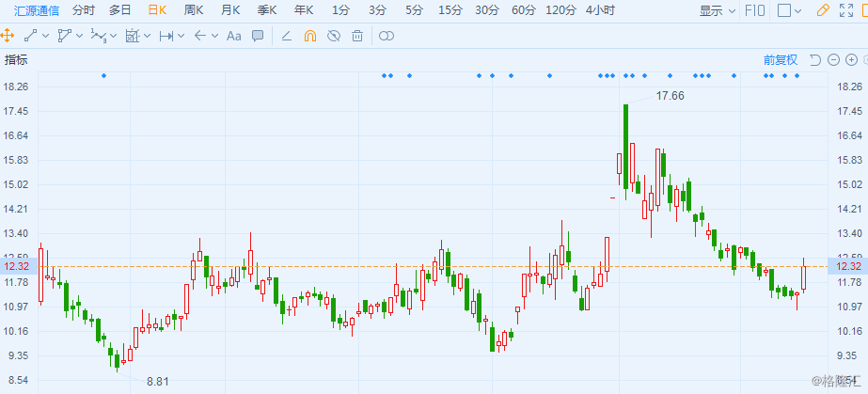Switch to the 60分 period

point(524,10)
